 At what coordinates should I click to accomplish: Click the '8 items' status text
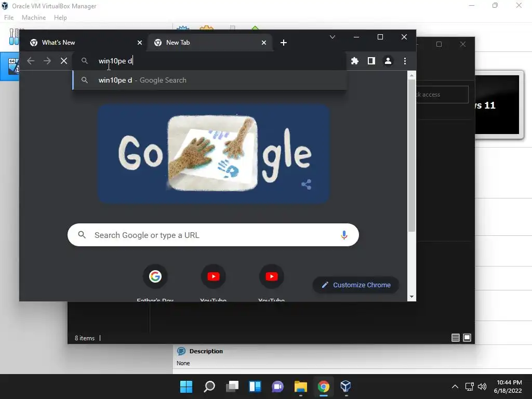(85, 338)
